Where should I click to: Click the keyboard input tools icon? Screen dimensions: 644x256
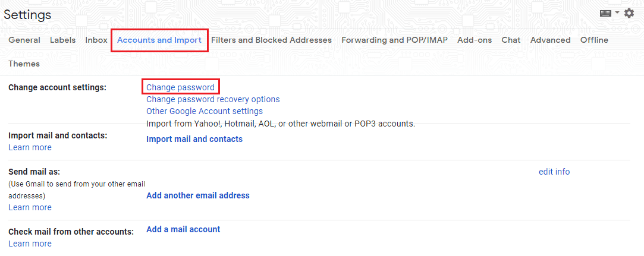[x=605, y=13]
